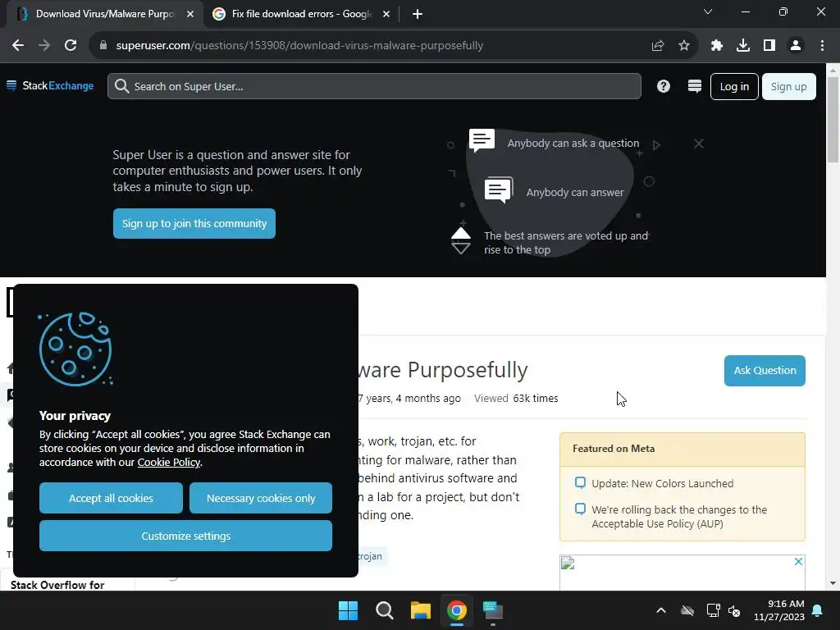Screen dimensions: 840x630
Task: View site information via the lock icon
Action: coord(103,46)
